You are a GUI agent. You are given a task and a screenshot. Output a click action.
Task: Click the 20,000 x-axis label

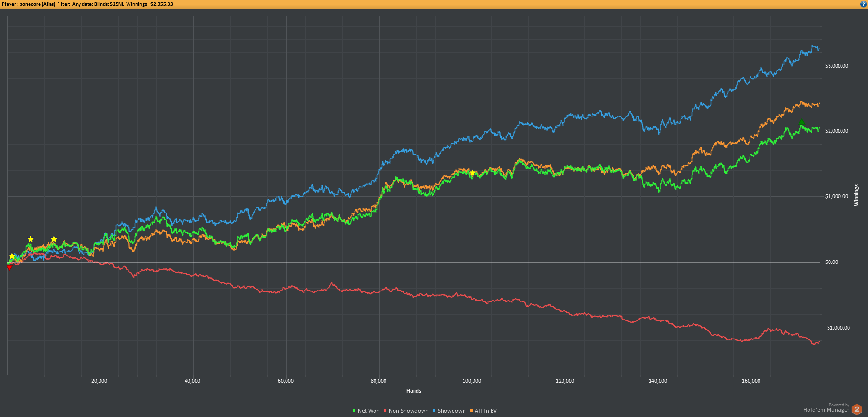click(99, 381)
